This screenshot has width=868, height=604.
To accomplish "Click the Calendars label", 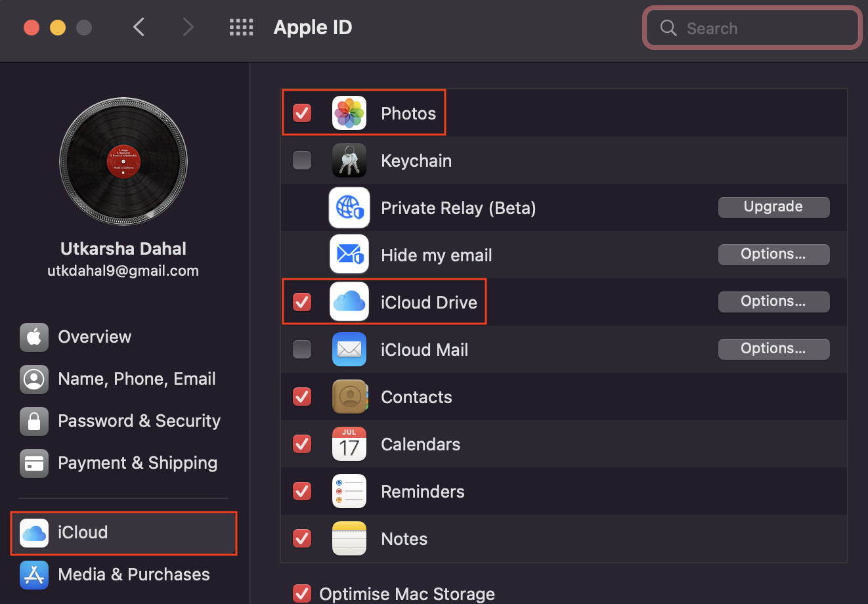I will click(x=421, y=444).
